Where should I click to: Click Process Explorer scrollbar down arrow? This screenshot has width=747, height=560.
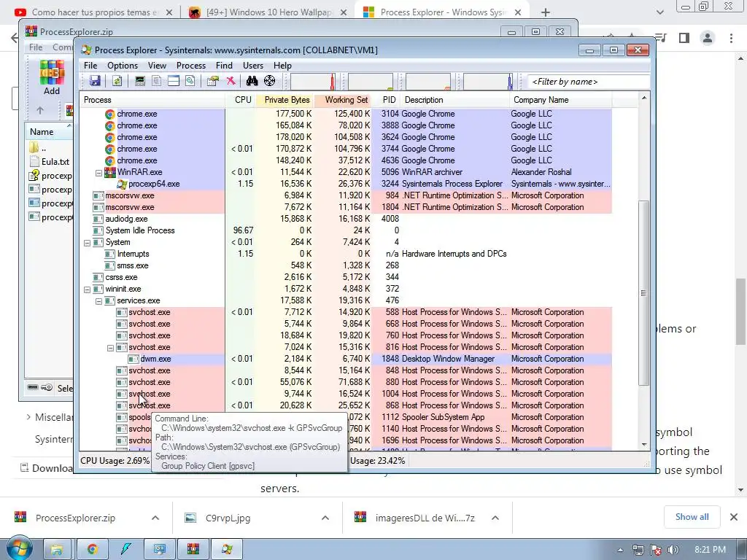[x=644, y=444]
